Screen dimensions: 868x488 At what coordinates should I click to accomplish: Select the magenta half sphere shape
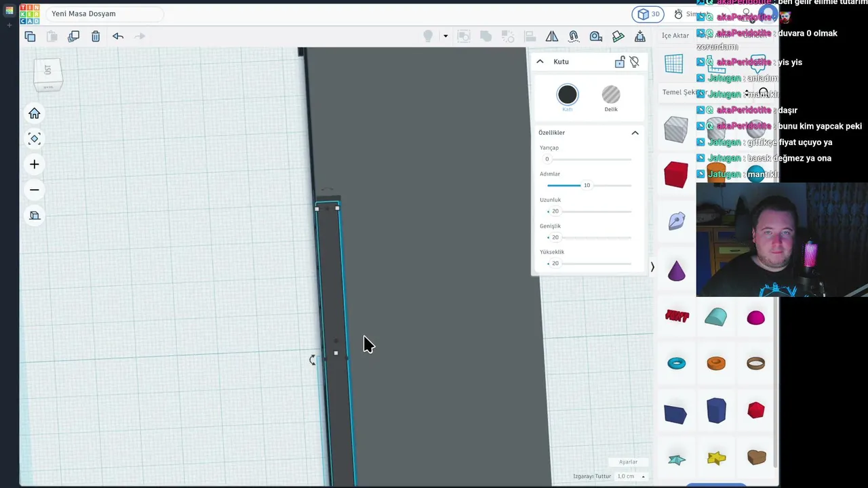[755, 317]
